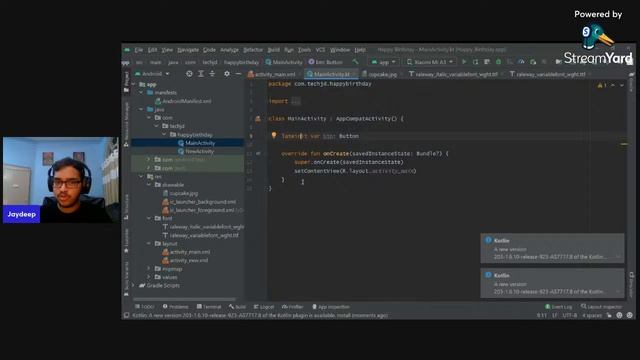Click MainActivity in the breadcrumb bar

point(284,62)
